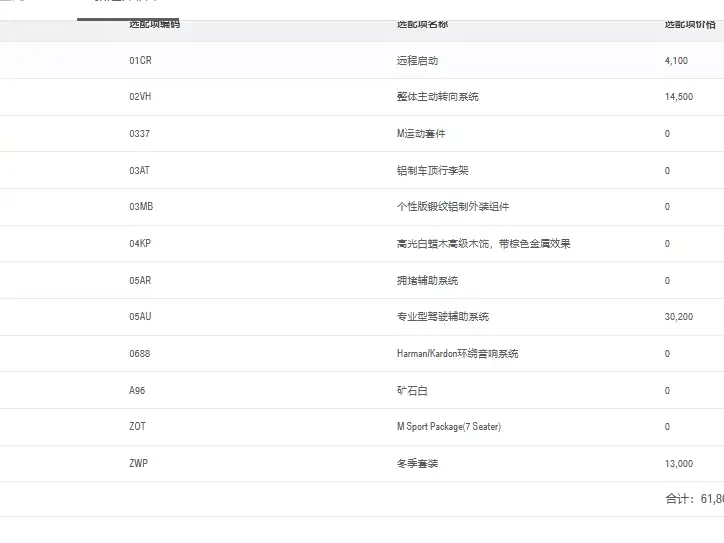Screen dimensions: 724x543
Task: Click the ZWP 冬季套装 name
Action: (417, 463)
